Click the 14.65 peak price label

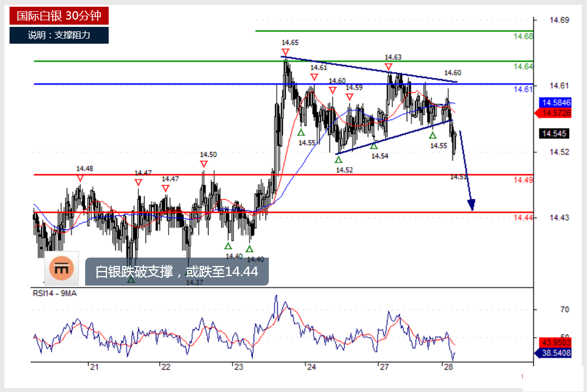point(290,43)
